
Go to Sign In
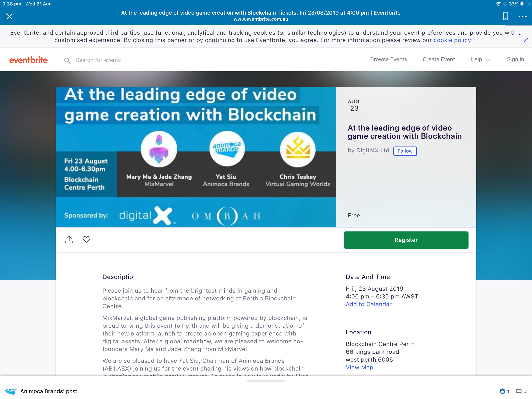coord(515,59)
